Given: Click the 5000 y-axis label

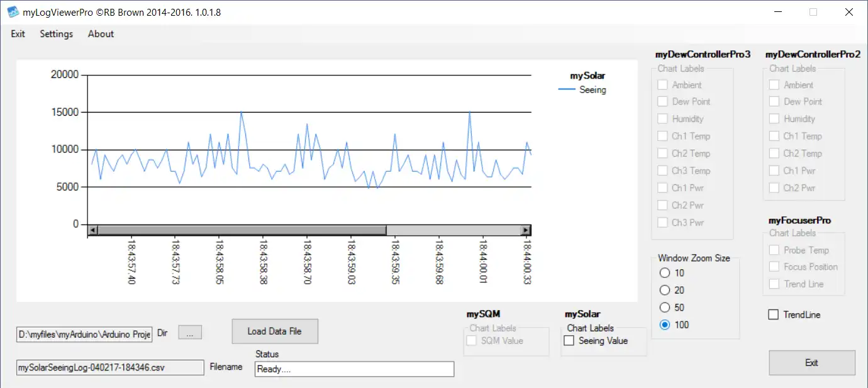Looking at the screenshot, I should [67, 187].
